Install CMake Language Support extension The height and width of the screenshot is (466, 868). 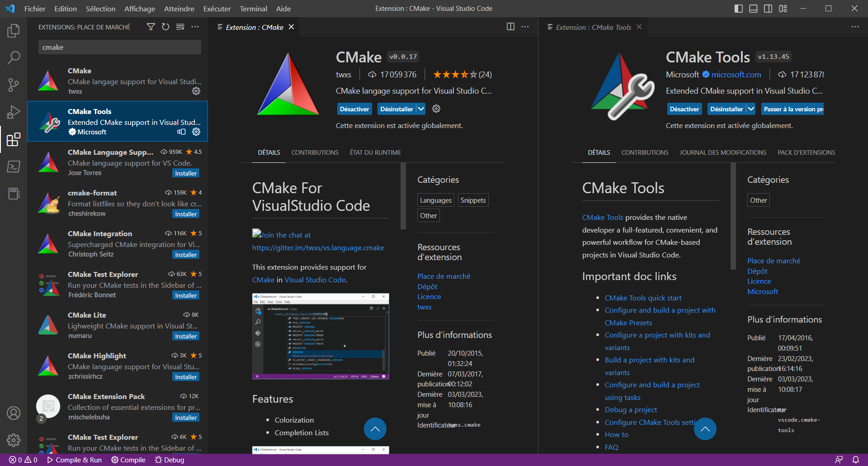(186, 173)
